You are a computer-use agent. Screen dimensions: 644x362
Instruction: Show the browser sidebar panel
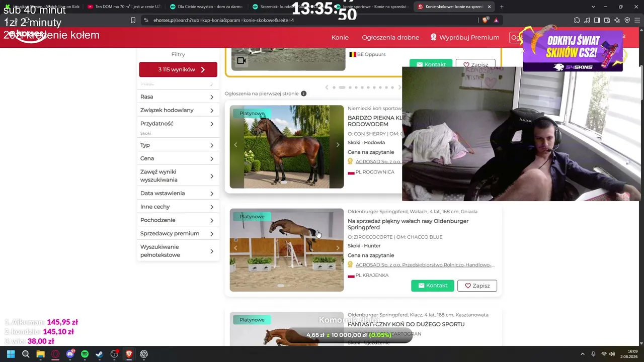click(x=597, y=20)
